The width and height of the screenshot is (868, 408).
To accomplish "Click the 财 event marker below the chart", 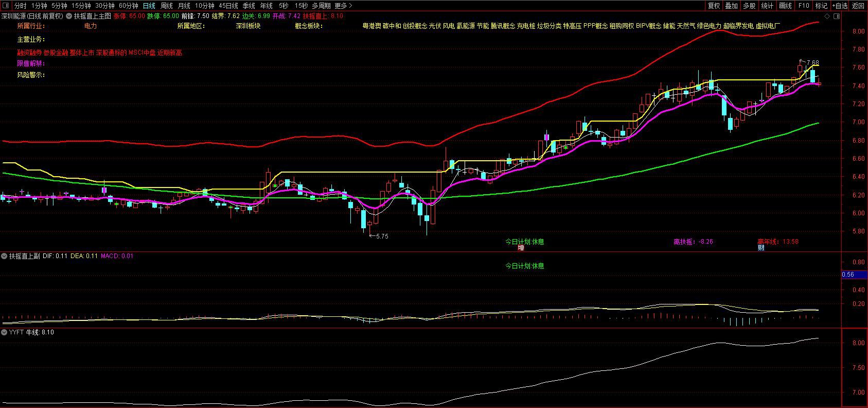I will pyautogui.click(x=761, y=248).
